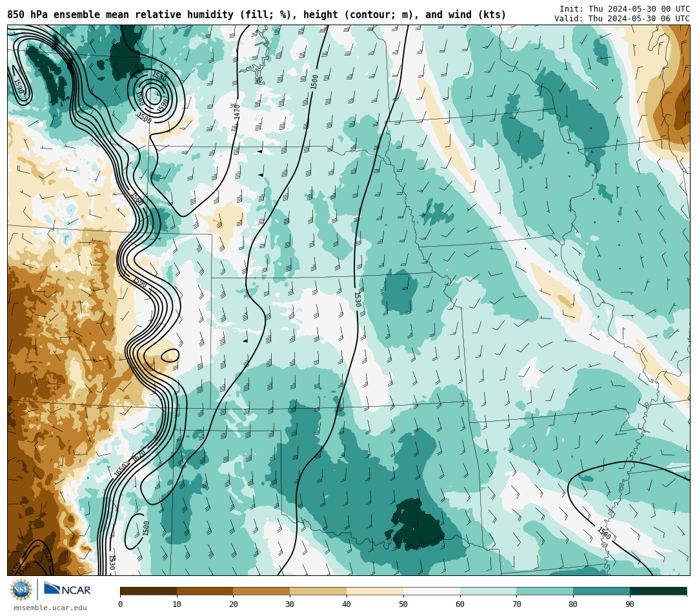The width and height of the screenshot is (697, 616).
Task: Click the 1560 contour label in lower right
Action: pyautogui.click(x=604, y=533)
